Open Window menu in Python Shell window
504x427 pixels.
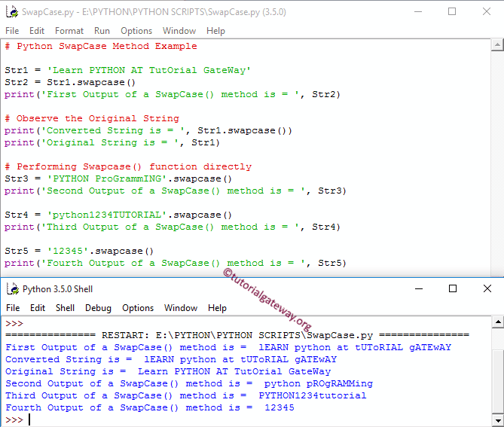pos(181,308)
